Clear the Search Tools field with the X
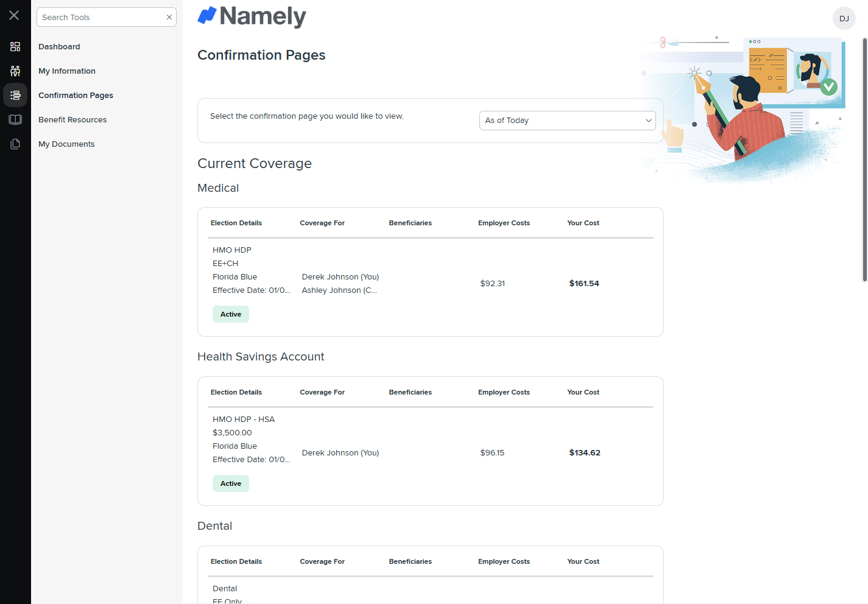Image resolution: width=868 pixels, height=604 pixels. pos(169,17)
